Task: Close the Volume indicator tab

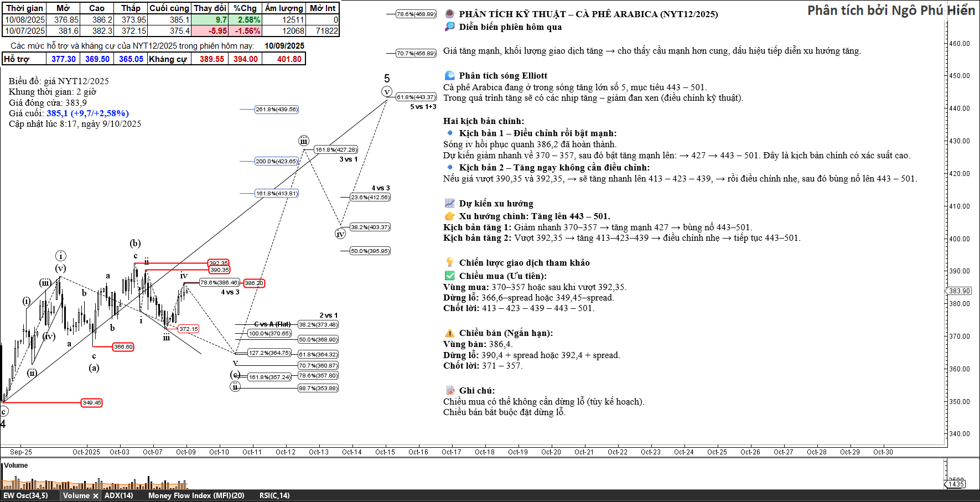Action: (x=95, y=496)
